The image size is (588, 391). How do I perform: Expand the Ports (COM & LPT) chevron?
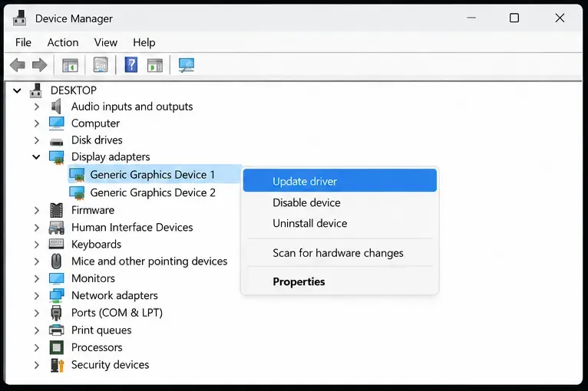pyautogui.click(x=36, y=313)
